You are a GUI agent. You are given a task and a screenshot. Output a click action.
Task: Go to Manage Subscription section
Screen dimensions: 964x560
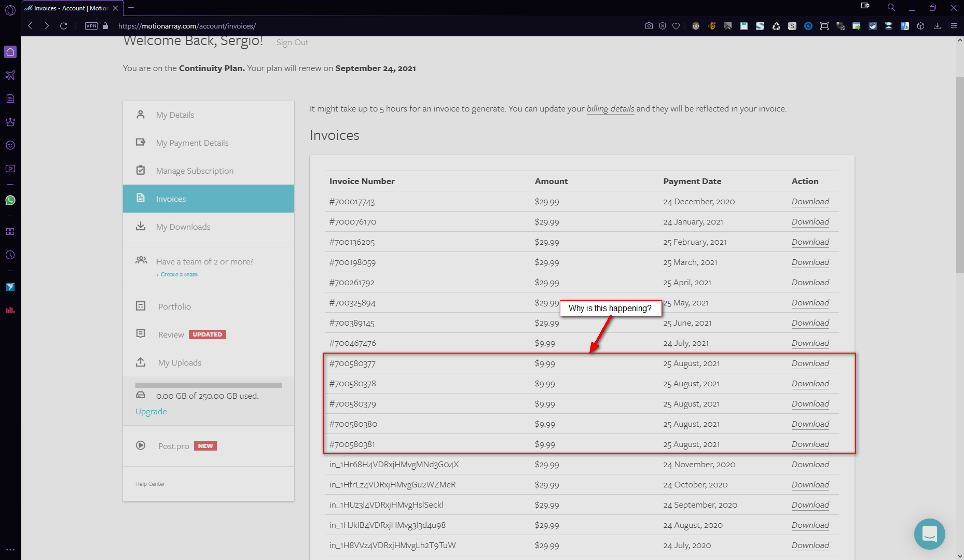(x=195, y=171)
